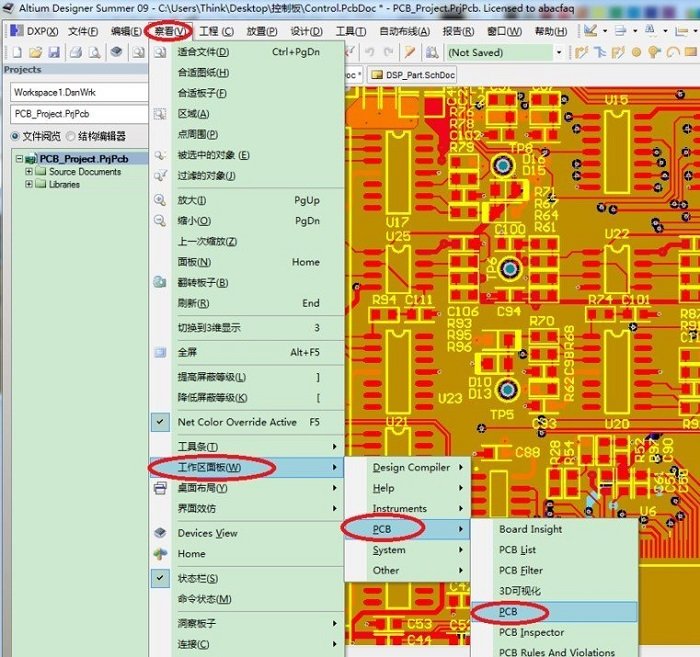Image resolution: width=700 pixels, height=657 pixels.
Task: Open the 察看(V) menu
Action: click(170, 31)
